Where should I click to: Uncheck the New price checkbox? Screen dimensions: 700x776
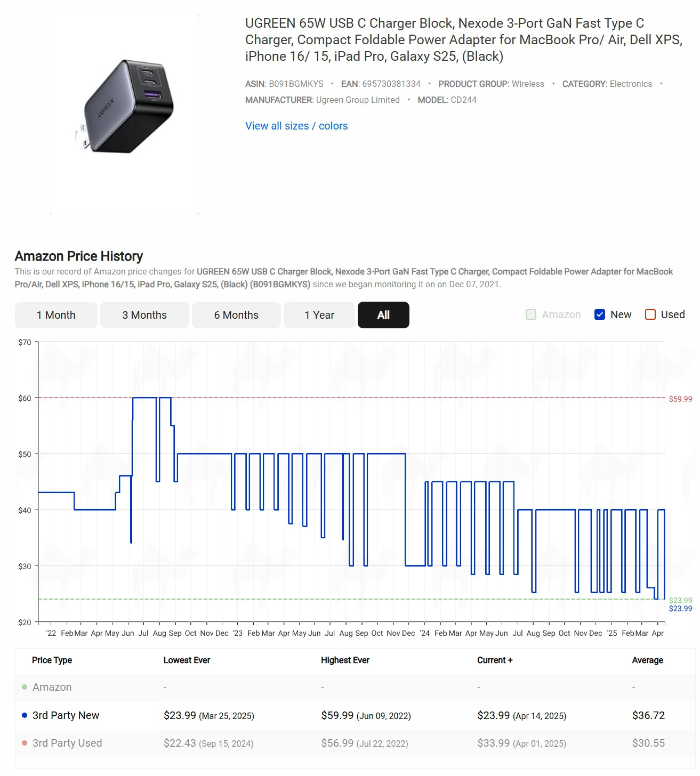coord(600,314)
